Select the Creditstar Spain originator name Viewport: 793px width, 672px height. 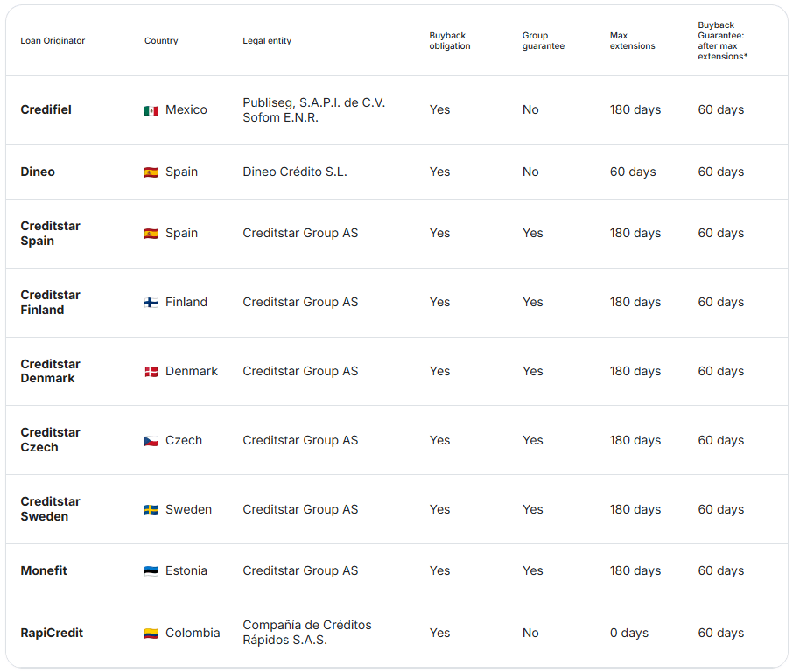click(x=50, y=233)
